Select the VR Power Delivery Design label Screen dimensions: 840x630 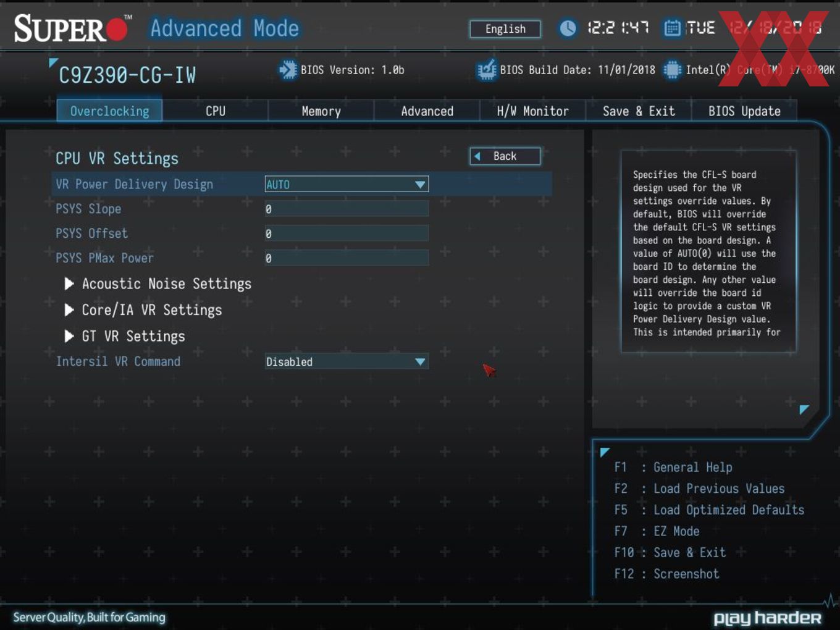134,184
